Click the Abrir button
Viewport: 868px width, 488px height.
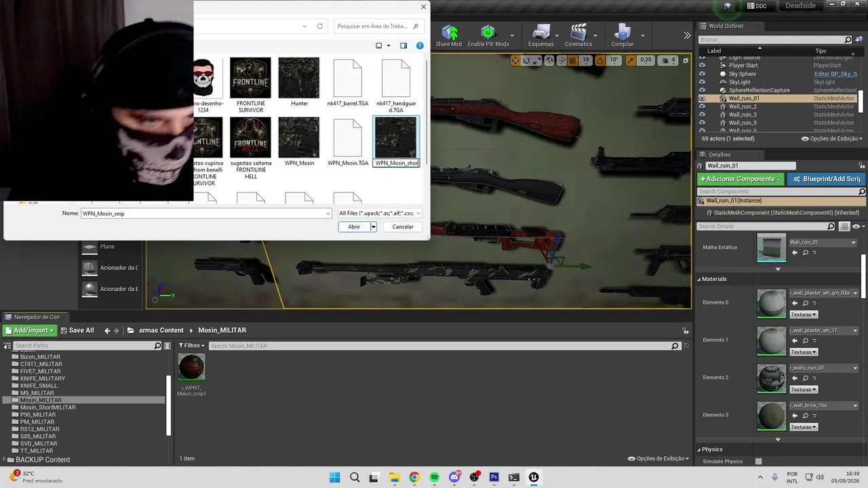click(x=354, y=227)
